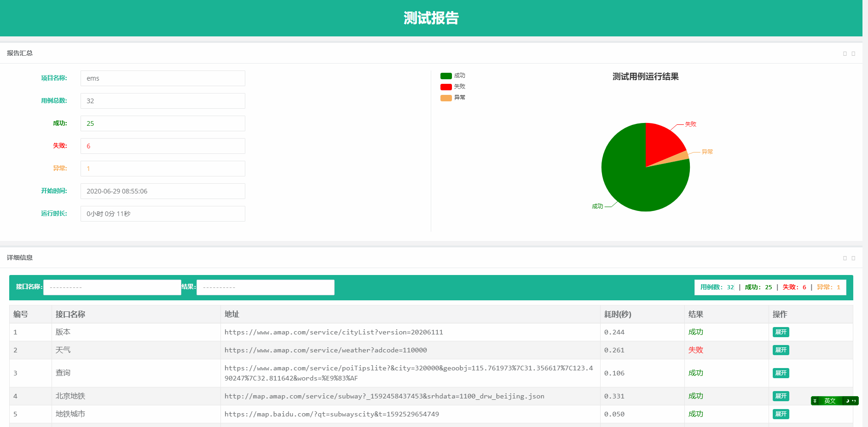Image resolution: width=868 pixels, height=427 pixels.
Task: Click the 0.050 duration cell
Action: [x=642, y=414]
